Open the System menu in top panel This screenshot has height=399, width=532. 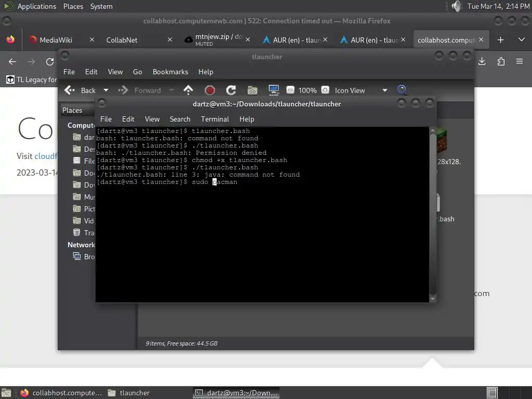tap(101, 6)
